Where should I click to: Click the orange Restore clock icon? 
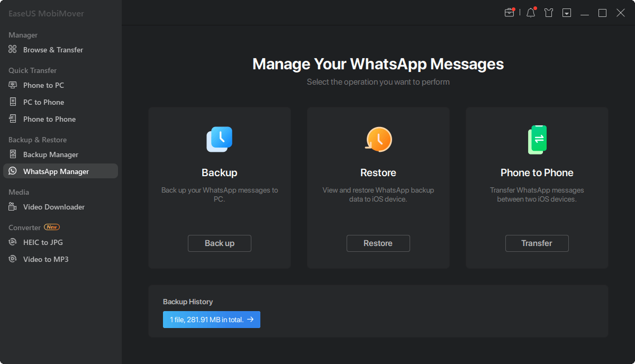pos(378,140)
